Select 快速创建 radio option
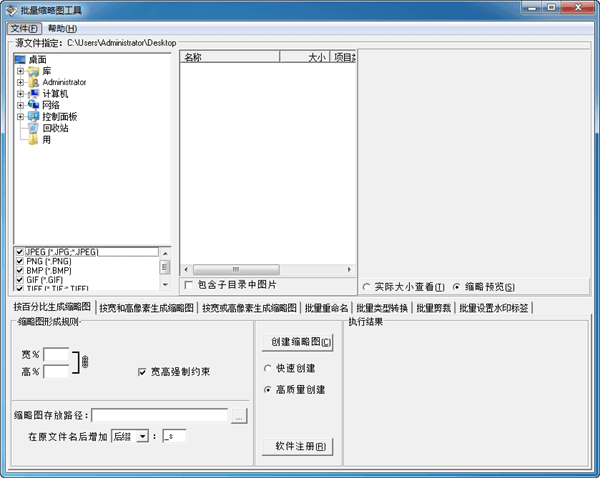The height and width of the screenshot is (478, 600). pyautogui.click(x=267, y=368)
